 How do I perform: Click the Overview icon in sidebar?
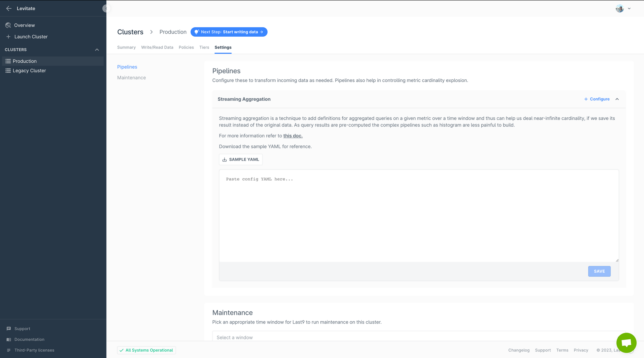click(8, 25)
